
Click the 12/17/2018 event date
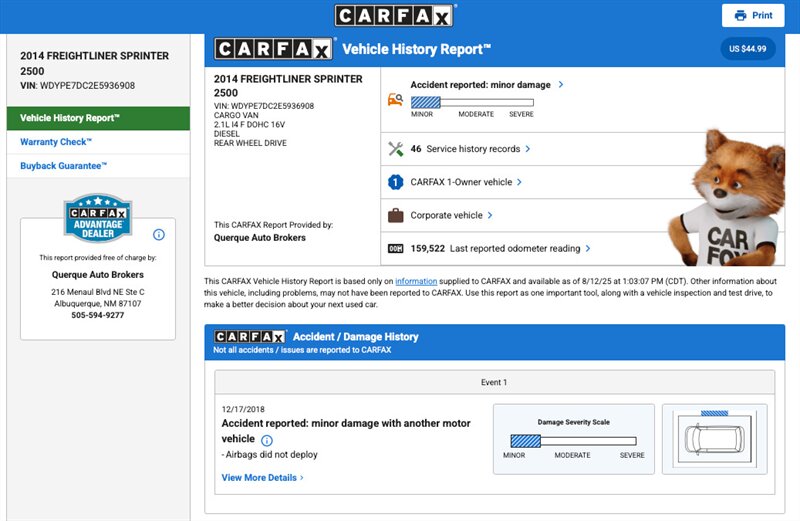click(x=243, y=409)
